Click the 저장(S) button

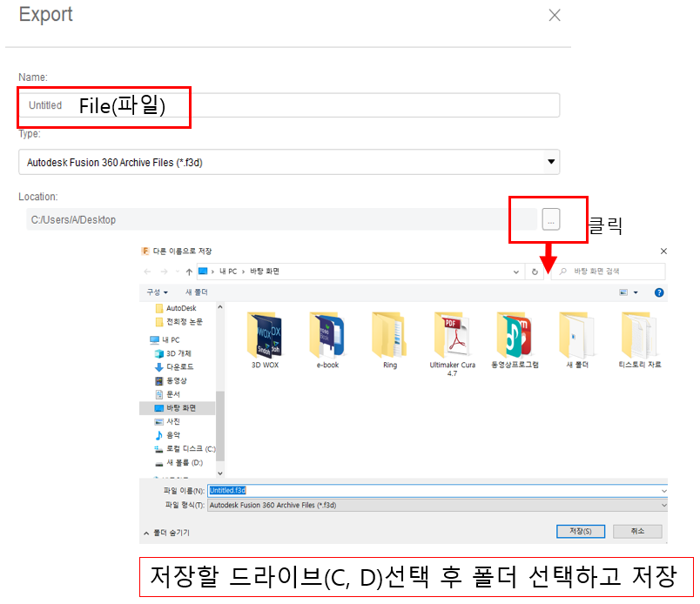(x=581, y=531)
